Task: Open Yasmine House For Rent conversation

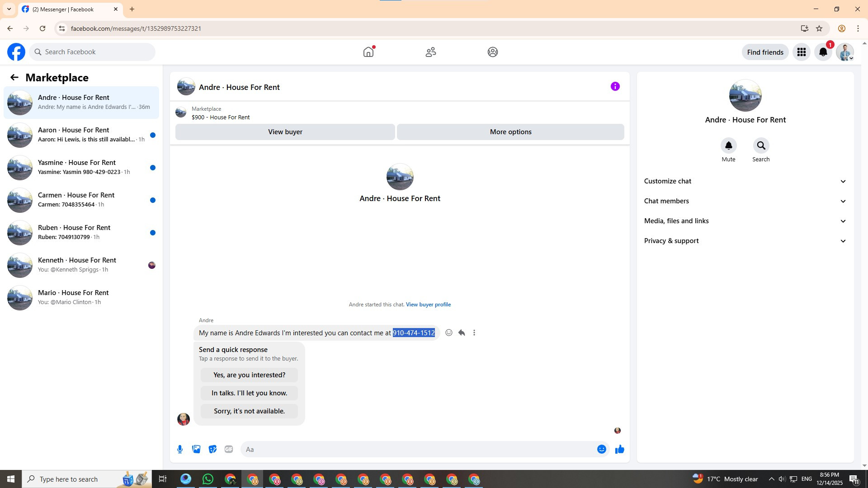Action: coord(81,167)
